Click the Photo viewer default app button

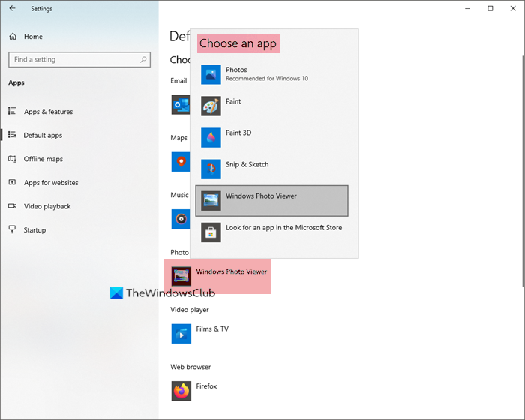click(x=217, y=275)
